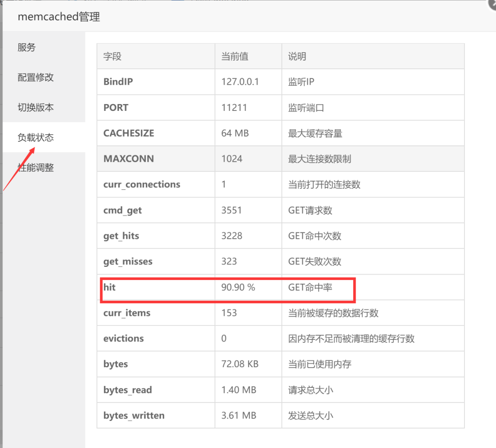This screenshot has height=448, width=496.
Task: Select the bytes_written value 3.61 MB
Action: coord(239,416)
